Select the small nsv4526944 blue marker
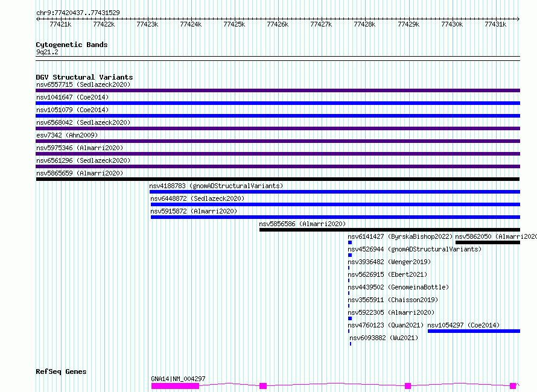Viewport: 537px width, 392px height. (x=350, y=255)
